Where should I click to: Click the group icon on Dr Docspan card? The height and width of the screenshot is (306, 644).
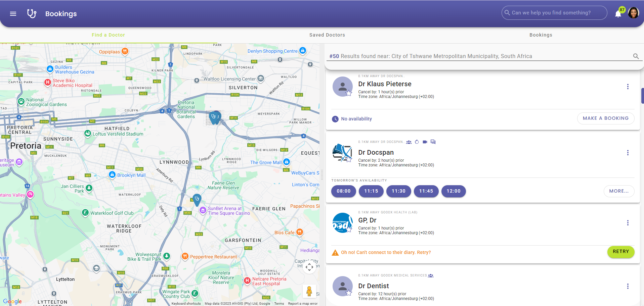[x=409, y=142]
